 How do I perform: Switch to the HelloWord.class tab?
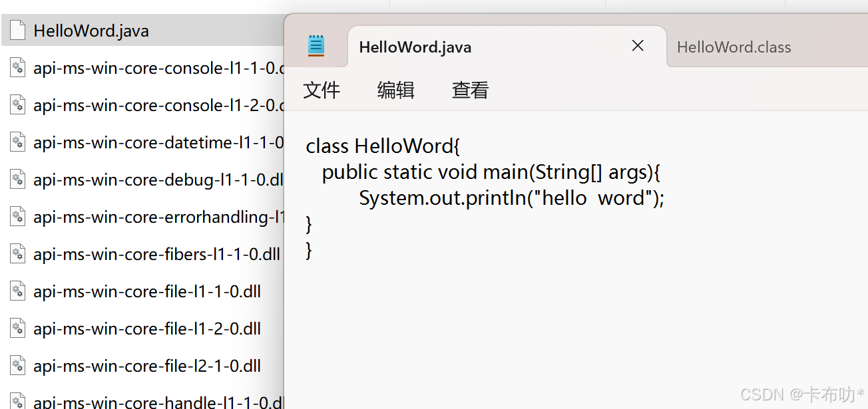click(734, 47)
